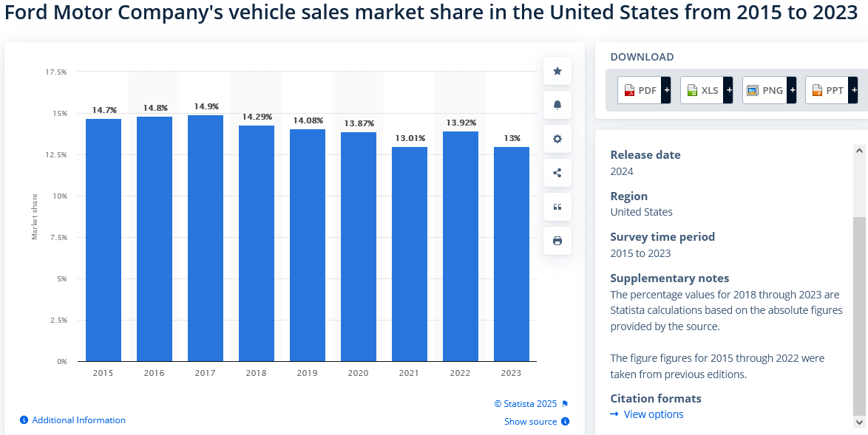Download the statistic as PNG

point(764,90)
